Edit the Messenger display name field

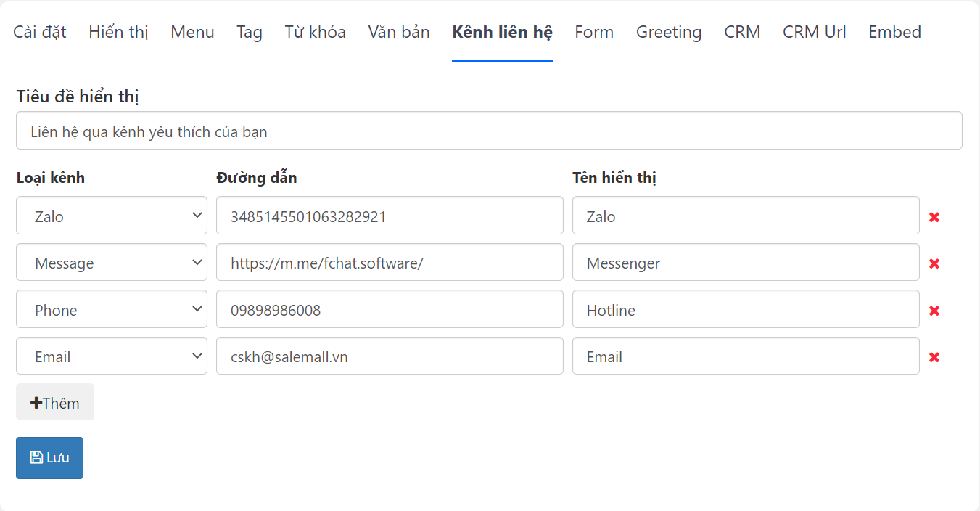coord(746,262)
